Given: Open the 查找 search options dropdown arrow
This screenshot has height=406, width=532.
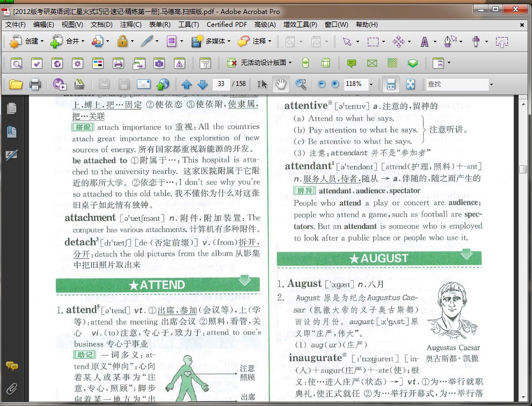Looking at the screenshot, I should click(x=491, y=84).
